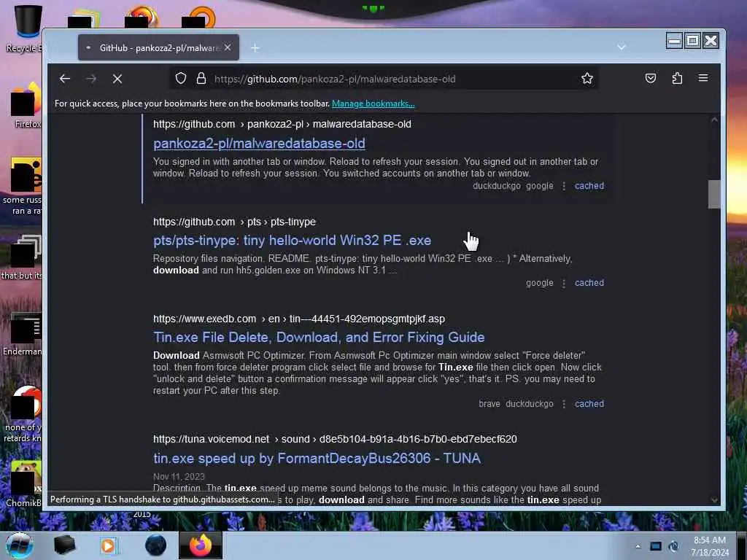Click the forward navigation arrow

point(91,79)
